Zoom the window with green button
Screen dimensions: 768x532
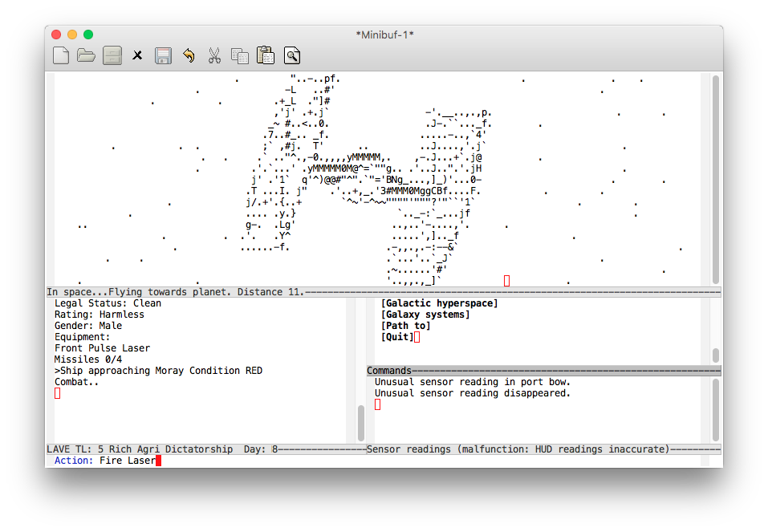point(88,35)
